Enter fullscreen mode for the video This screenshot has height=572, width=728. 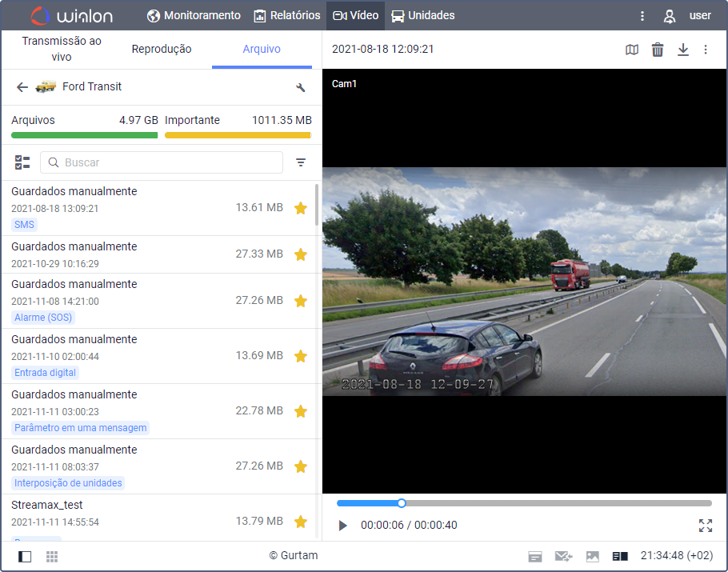point(706,526)
